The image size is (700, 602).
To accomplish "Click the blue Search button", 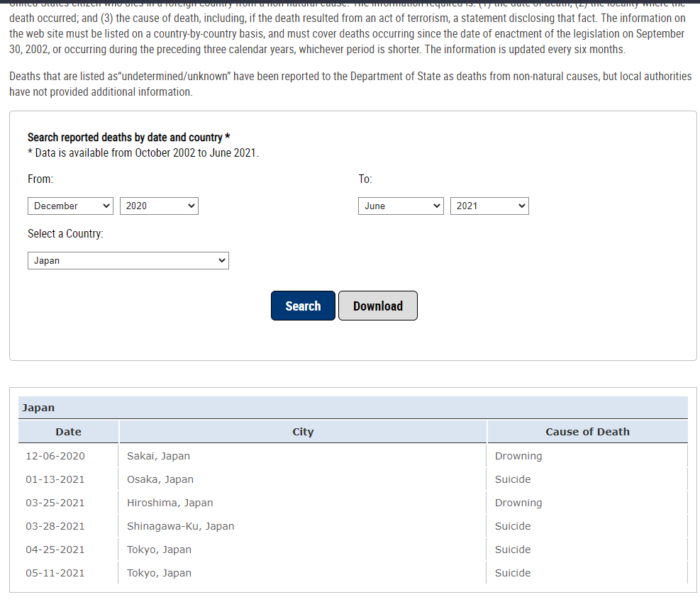I will 303,306.
